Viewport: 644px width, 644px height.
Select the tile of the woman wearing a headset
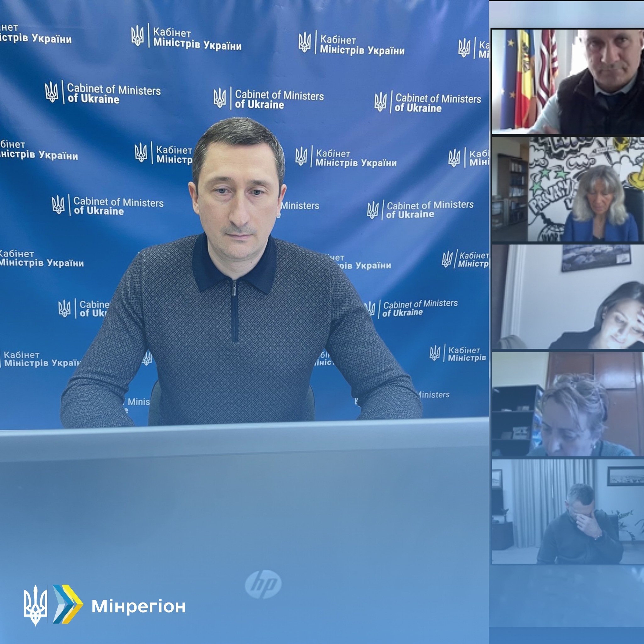pyautogui.click(x=567, y=404)
